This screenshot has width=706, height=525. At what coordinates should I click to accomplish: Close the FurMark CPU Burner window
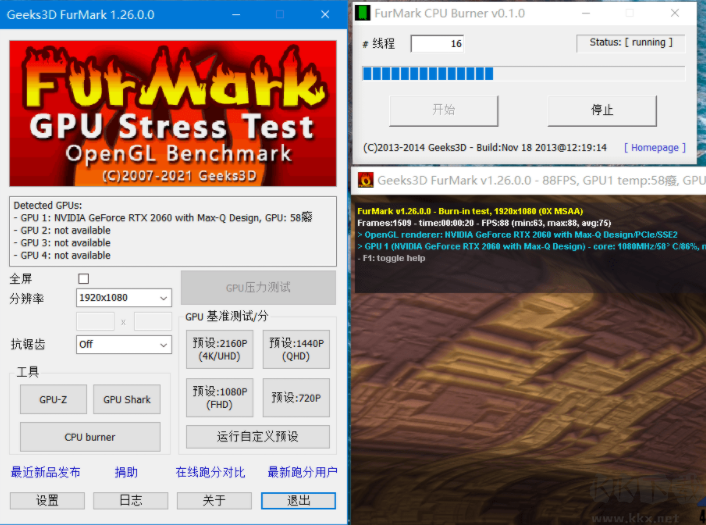click(x=674, y=13)
